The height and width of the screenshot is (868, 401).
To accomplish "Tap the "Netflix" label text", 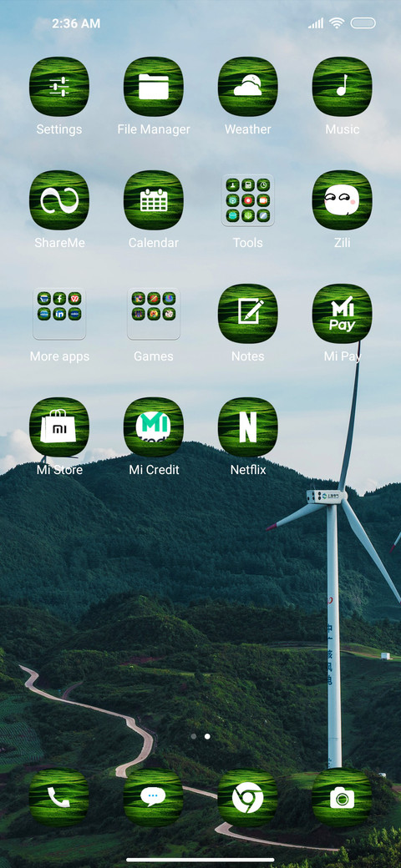I will (247, 470).
